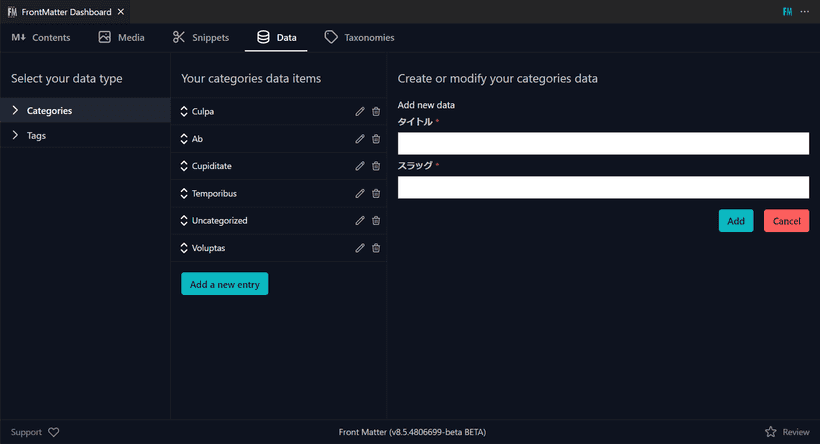Click the Support heart icon
Viewport: 820px width, 444px height.
click(54, 432)
